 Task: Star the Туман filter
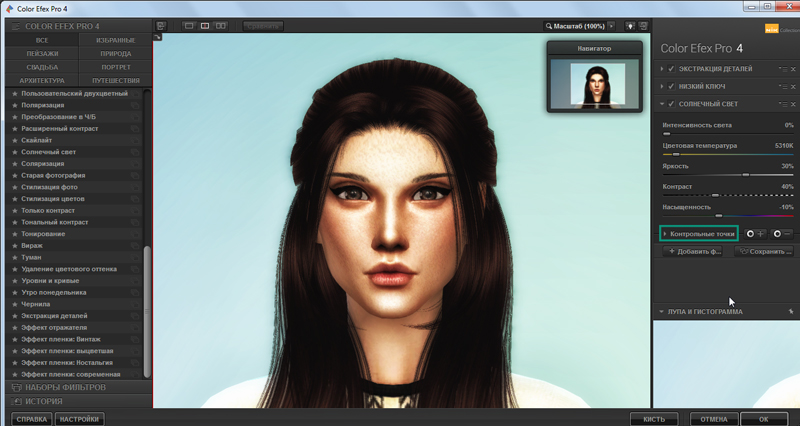pos(15,258)
